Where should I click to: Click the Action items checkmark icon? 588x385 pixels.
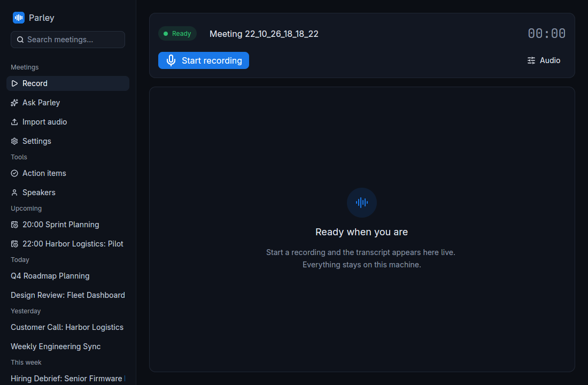click(x=14, y=173)
